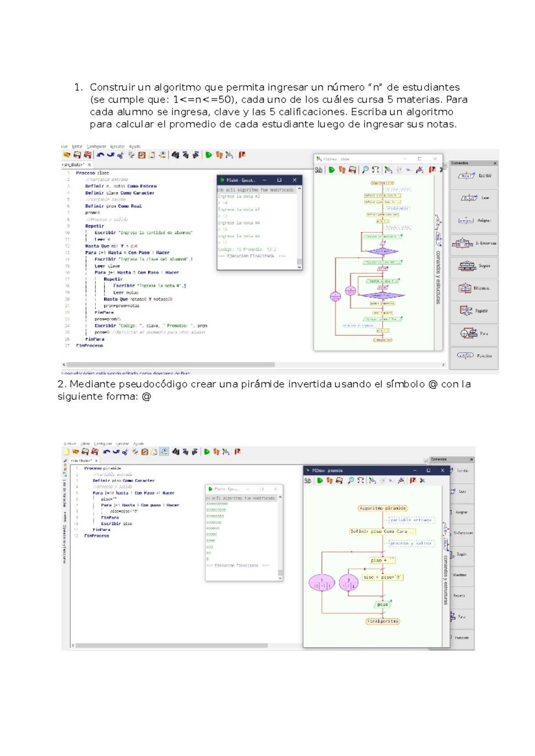Click the magnifier zoom icon in PSDraw clase toolbar

365,170
